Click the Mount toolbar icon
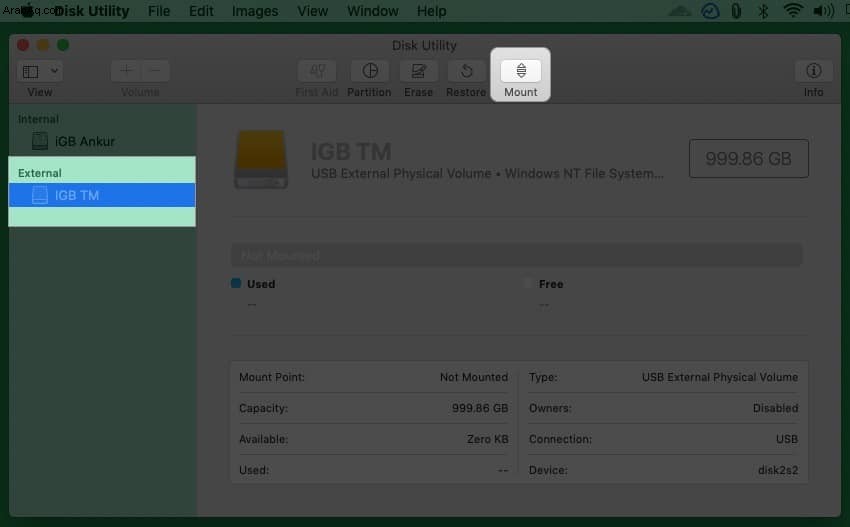850x527 pixels. (x=520, y=70)
